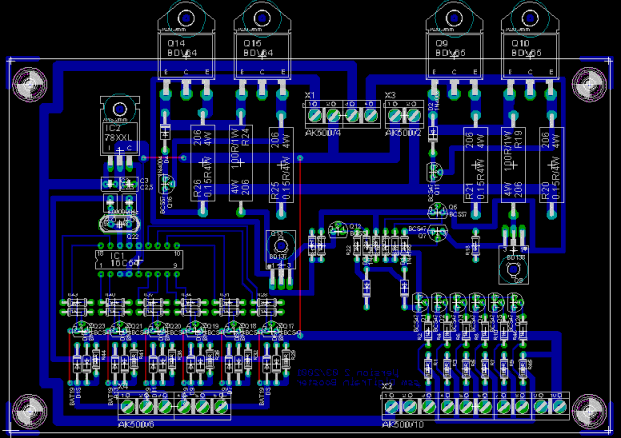
Task: Select the X1 AK500/4 terminal block
Action: [341, 117]
